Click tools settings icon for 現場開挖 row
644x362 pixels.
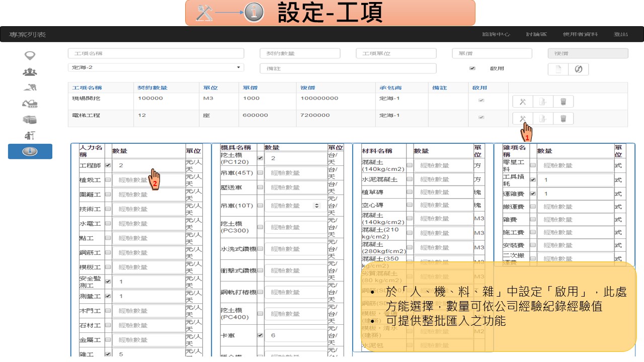tap(522, 102)
